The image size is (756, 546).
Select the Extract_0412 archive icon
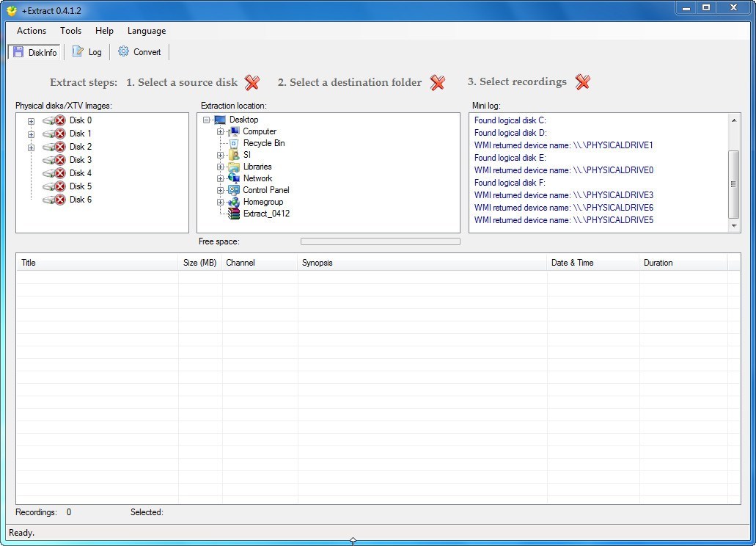[x=234, y=214]
